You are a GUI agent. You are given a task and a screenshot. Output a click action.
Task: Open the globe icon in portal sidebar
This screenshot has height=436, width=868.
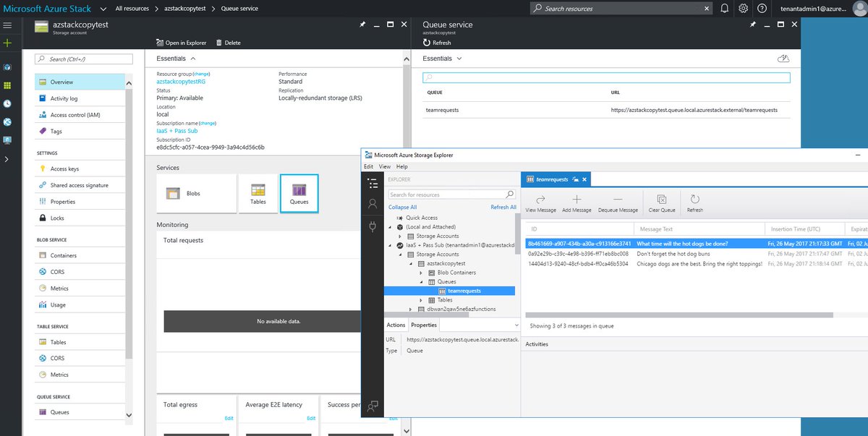7,122
